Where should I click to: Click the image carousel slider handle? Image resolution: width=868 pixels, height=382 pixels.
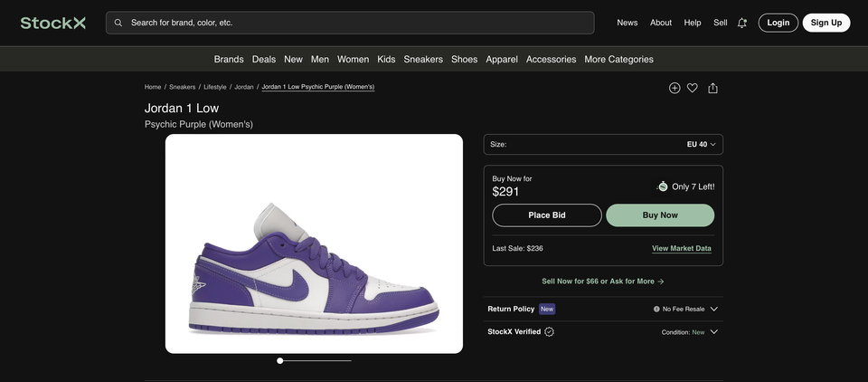[280, 361]
